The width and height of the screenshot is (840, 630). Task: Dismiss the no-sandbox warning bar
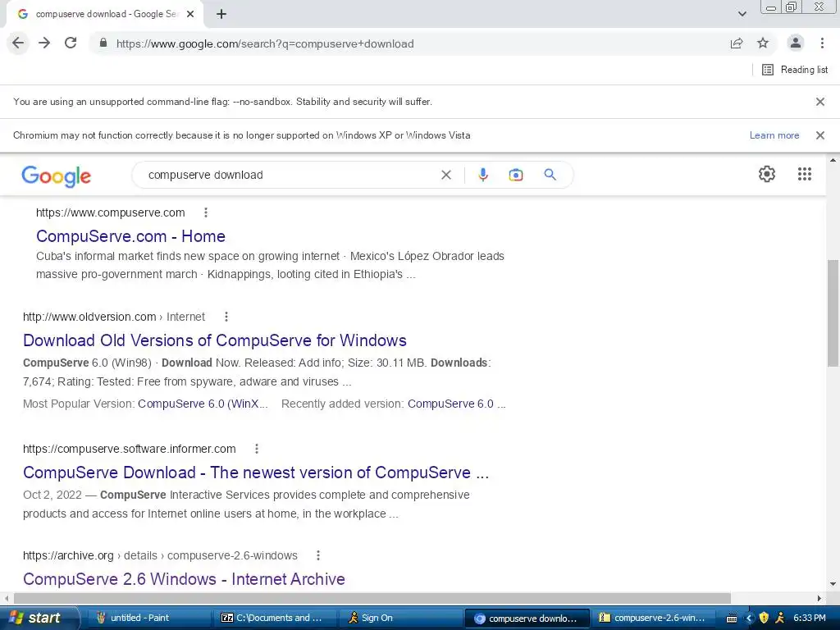(820, 102)
